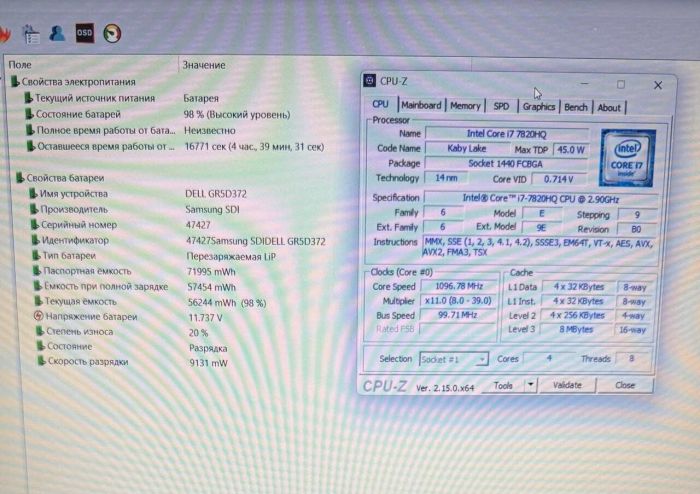This screenshot has width=700, height=494.
Task: Click the Kaby Lake code name field
Action: tap(467, 149)
